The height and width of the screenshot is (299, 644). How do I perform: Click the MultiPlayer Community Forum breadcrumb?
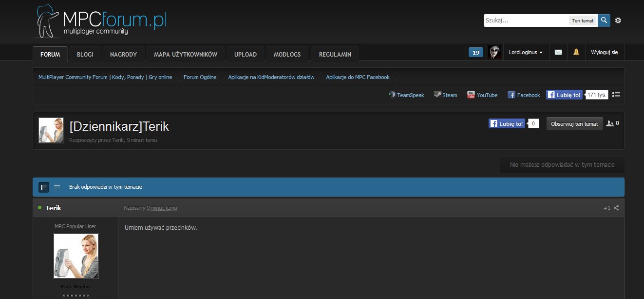pos(105,77)
